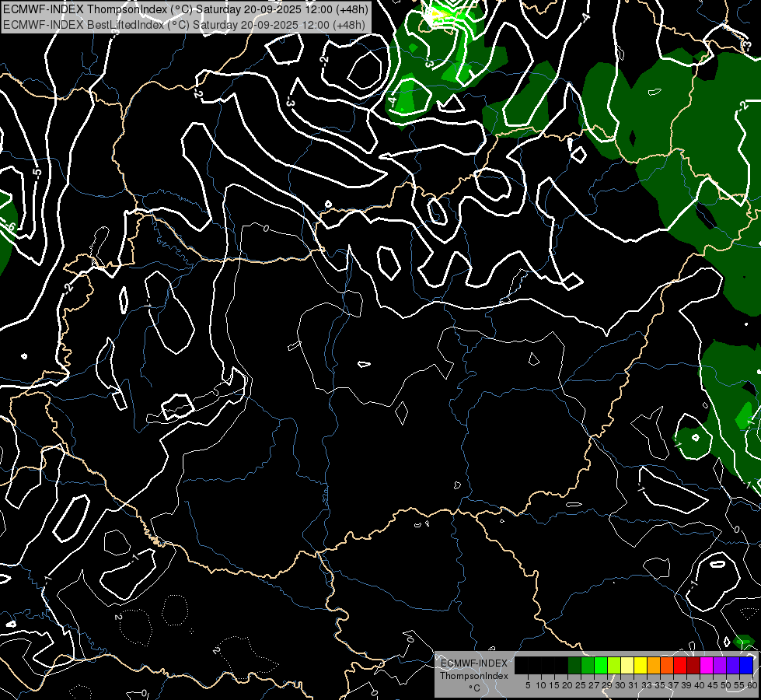
Task: Click the '-5' contour label
Action: [37, 173]
